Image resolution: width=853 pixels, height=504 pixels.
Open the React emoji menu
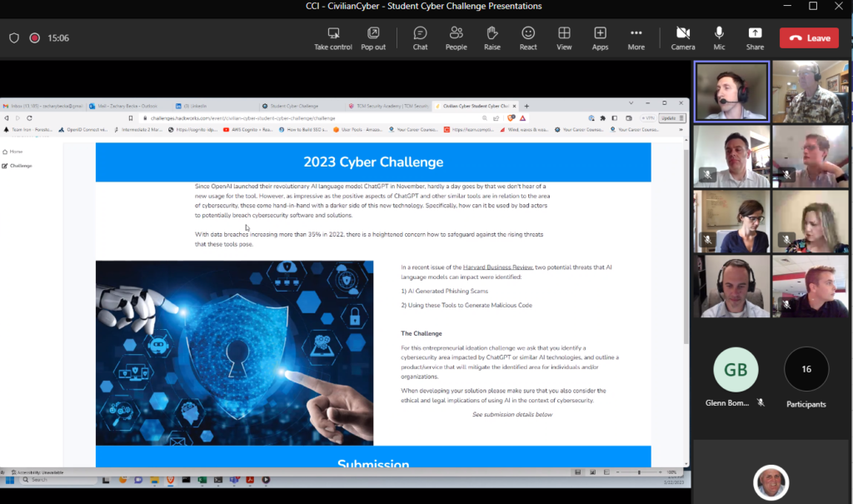[x=527, y=38]
